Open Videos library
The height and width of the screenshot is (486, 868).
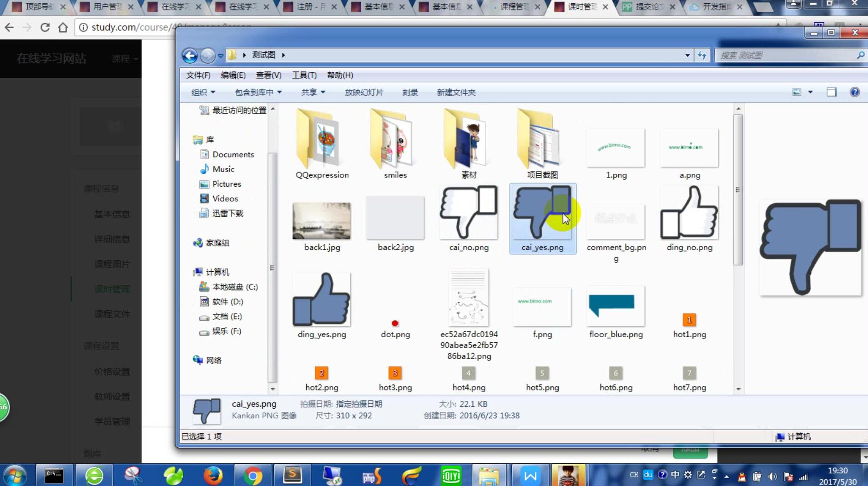219,198
